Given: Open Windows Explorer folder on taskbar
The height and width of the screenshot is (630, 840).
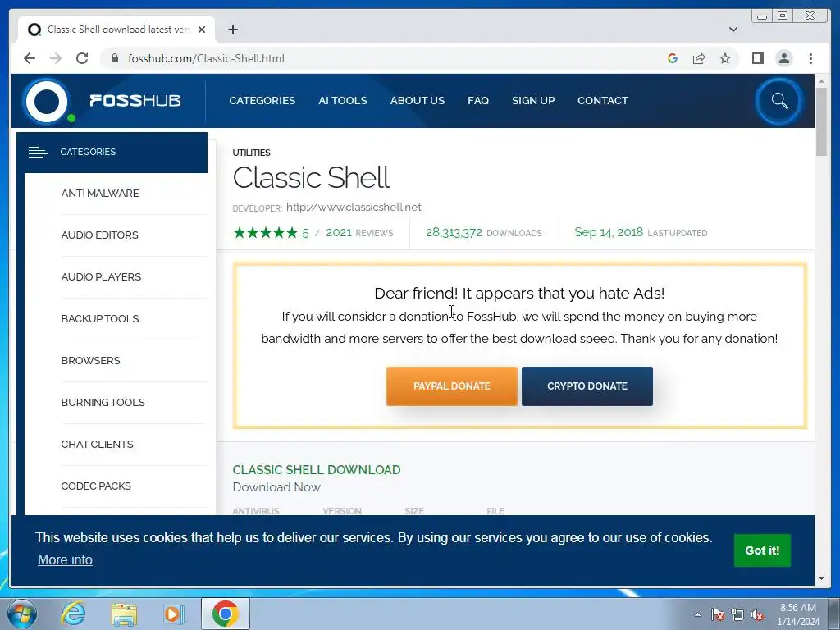Looking at the screenshot, I should [x=124, y=614].
